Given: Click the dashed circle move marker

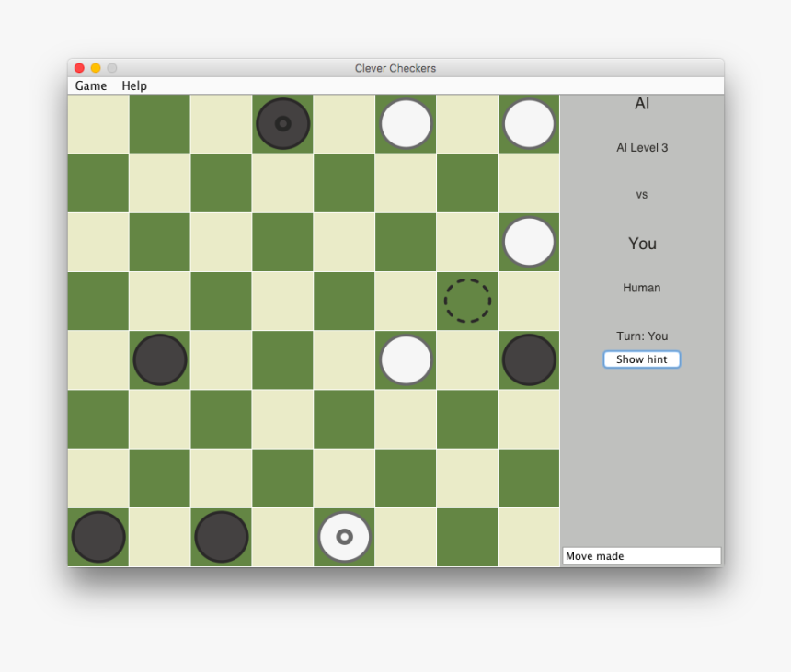Looking at the screenshot, I should coord(467,301).
